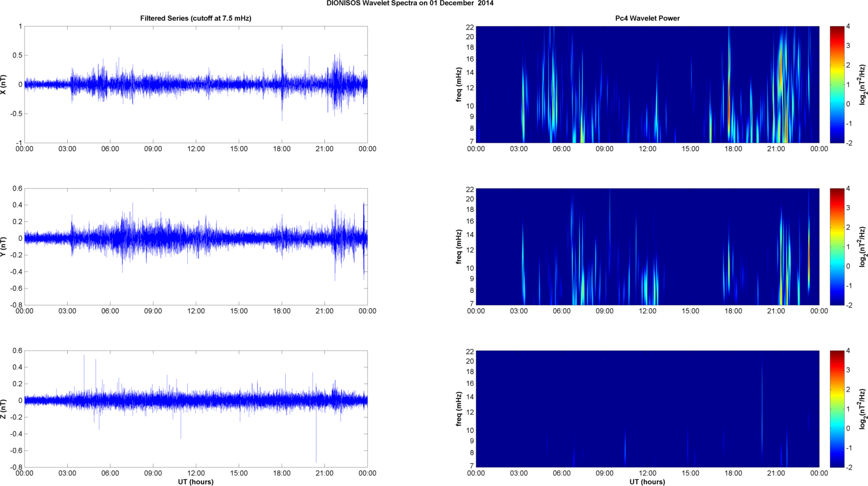Select the Filtered Series cutoff title
This screenshot has width=868, height=486.
click(196, 18)
